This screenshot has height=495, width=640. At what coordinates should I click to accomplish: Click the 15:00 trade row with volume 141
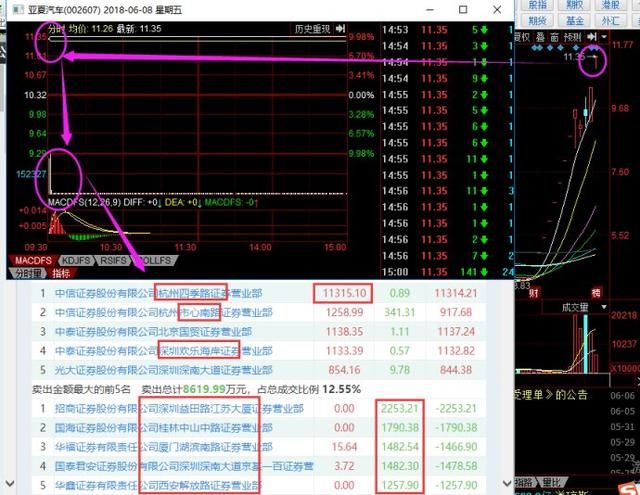click(447, 272)
